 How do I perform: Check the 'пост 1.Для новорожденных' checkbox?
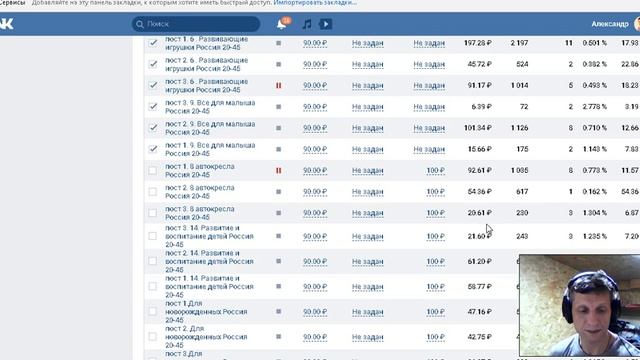click(x=153, y=311)
